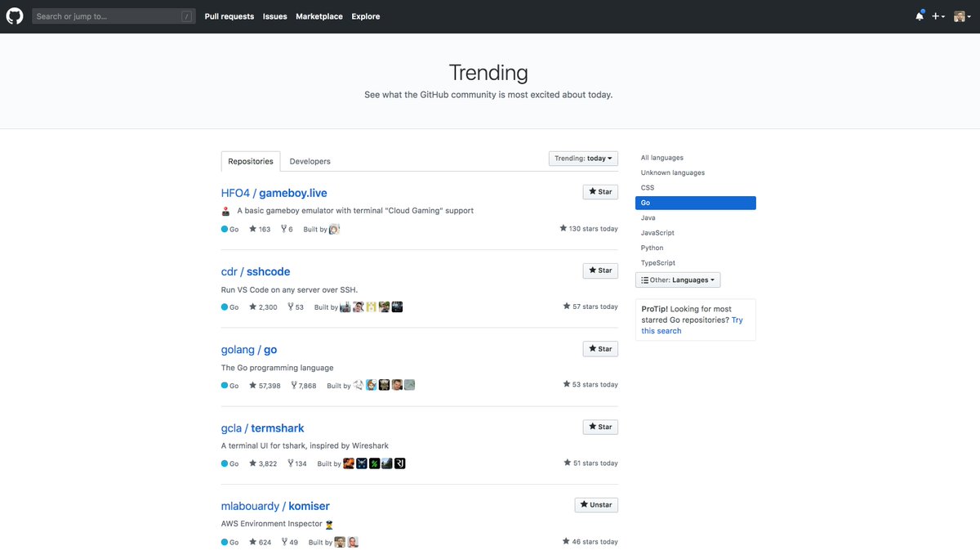The height and width of the screenshot is (555, 980).
Task: View gameboy.live forks count 6
Action: point(287,230)
